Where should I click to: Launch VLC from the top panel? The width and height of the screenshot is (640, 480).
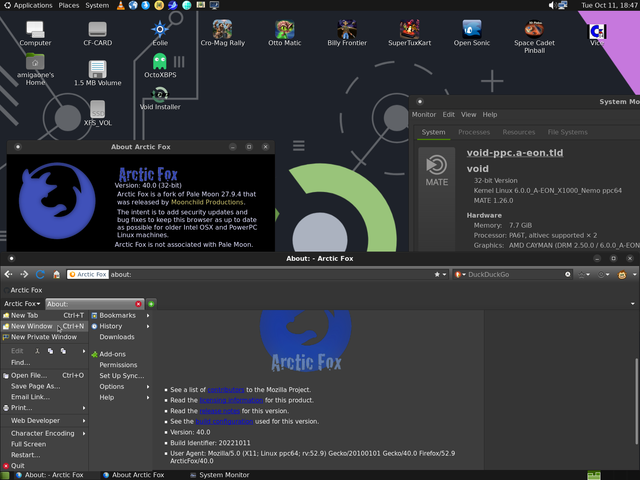point(120,5)
